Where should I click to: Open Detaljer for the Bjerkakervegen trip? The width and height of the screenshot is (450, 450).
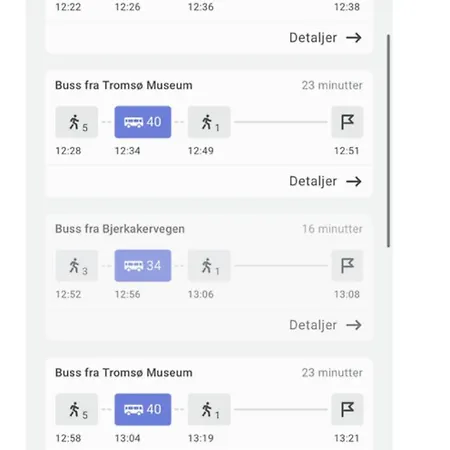point(325,325)
